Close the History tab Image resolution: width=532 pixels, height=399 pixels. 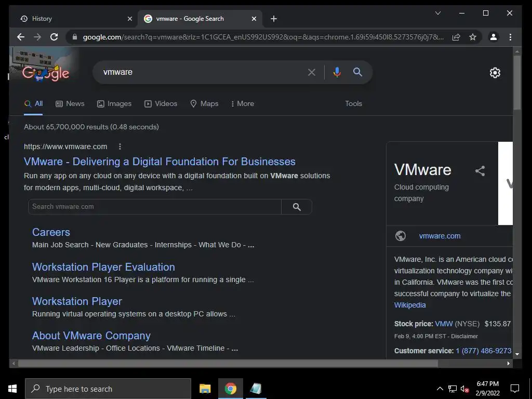(129, 19)
